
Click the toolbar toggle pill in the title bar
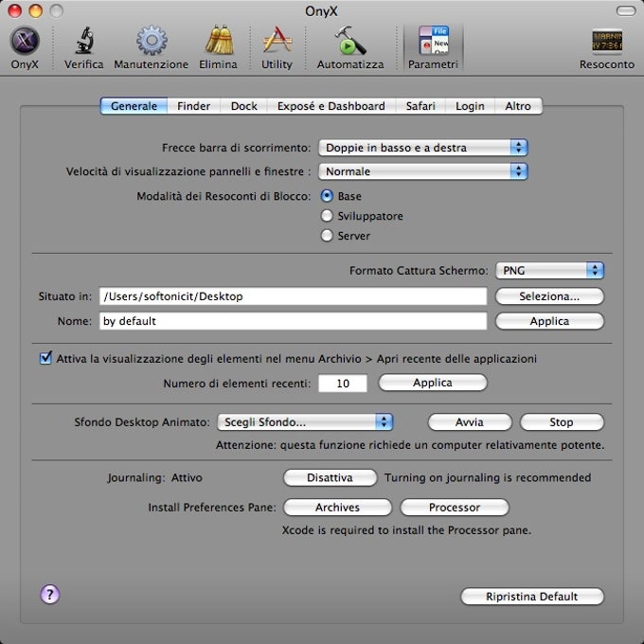pyautogui.click(x=626, y=10)
